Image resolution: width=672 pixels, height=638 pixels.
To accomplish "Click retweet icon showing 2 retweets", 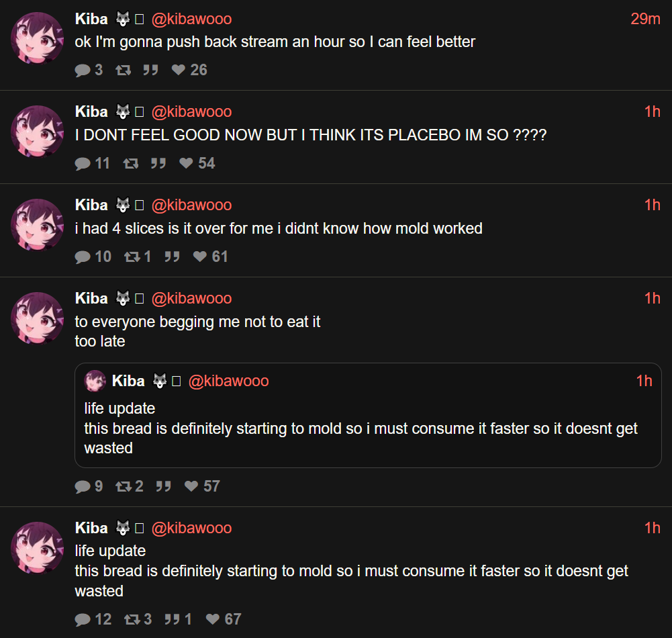I will point(124,486).
